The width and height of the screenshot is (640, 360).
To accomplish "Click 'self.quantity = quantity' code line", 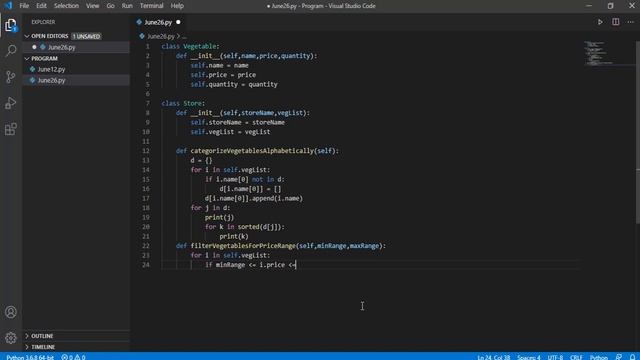I will tap(234, 84).
